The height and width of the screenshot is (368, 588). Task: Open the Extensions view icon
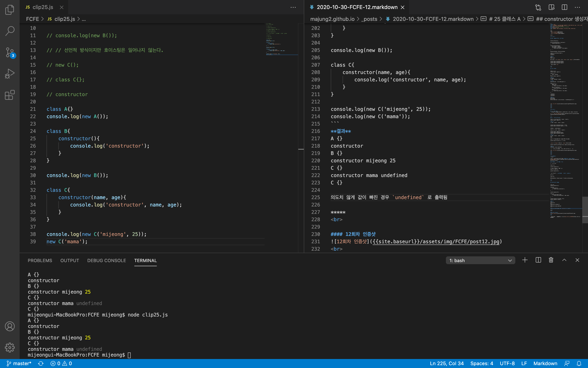pyautogui.click(x=10, y=95)
